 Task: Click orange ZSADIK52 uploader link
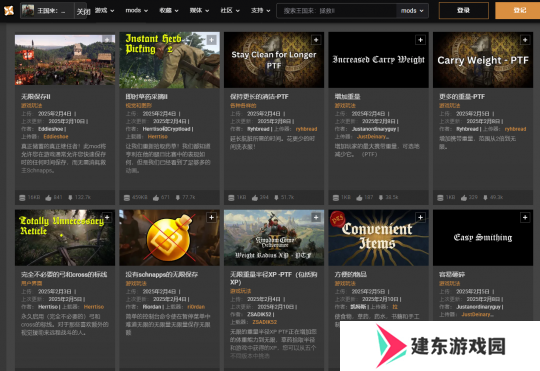(264, 322)
